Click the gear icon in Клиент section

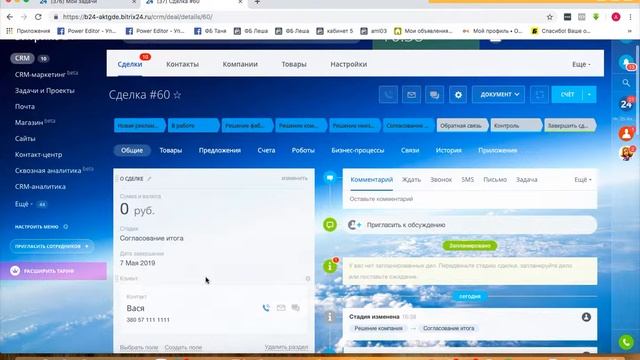point(308,278)
